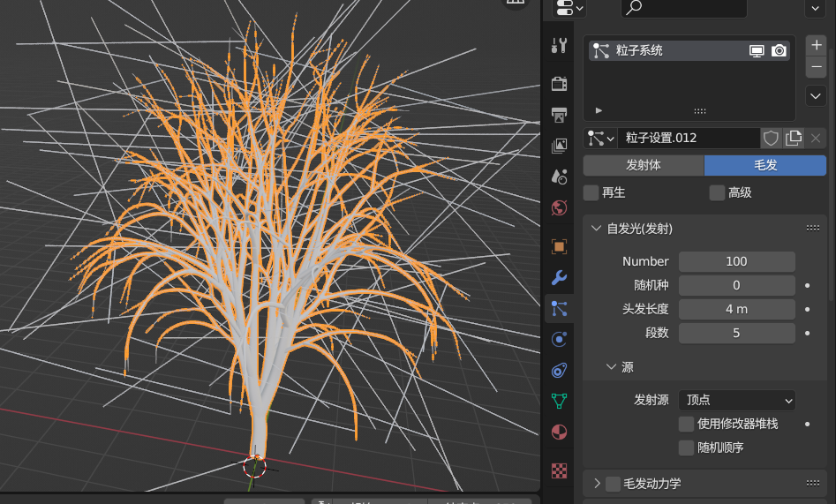836x504 pixels.
Task: Grab the 自发光(发射) panel drag handle
Action: coord(813,229)
